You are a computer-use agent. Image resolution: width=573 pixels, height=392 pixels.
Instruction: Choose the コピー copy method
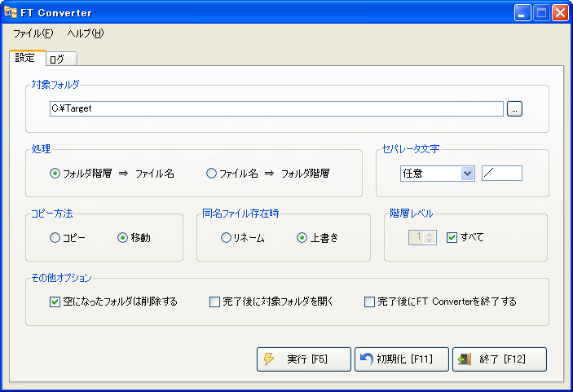click(x=55, y=238)
